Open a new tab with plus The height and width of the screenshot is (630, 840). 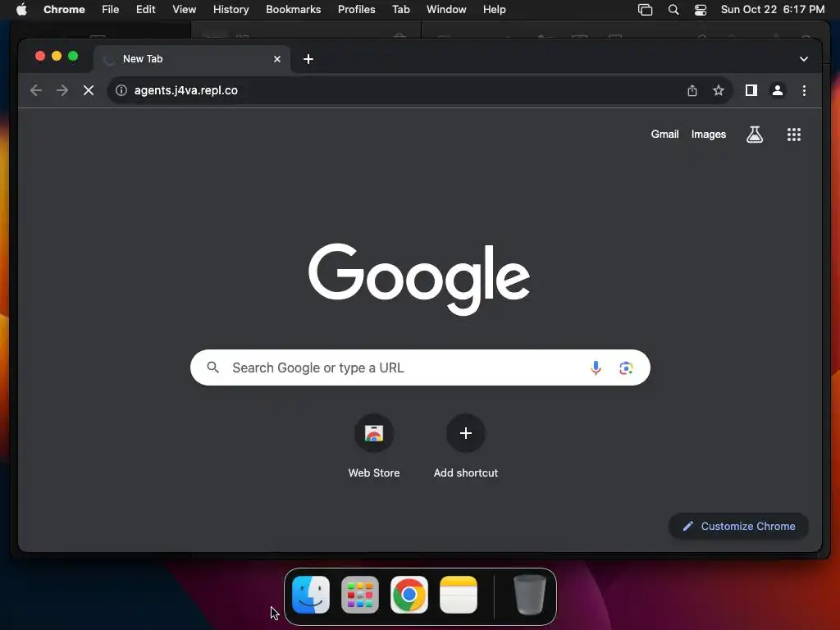(x=308, y=59)
